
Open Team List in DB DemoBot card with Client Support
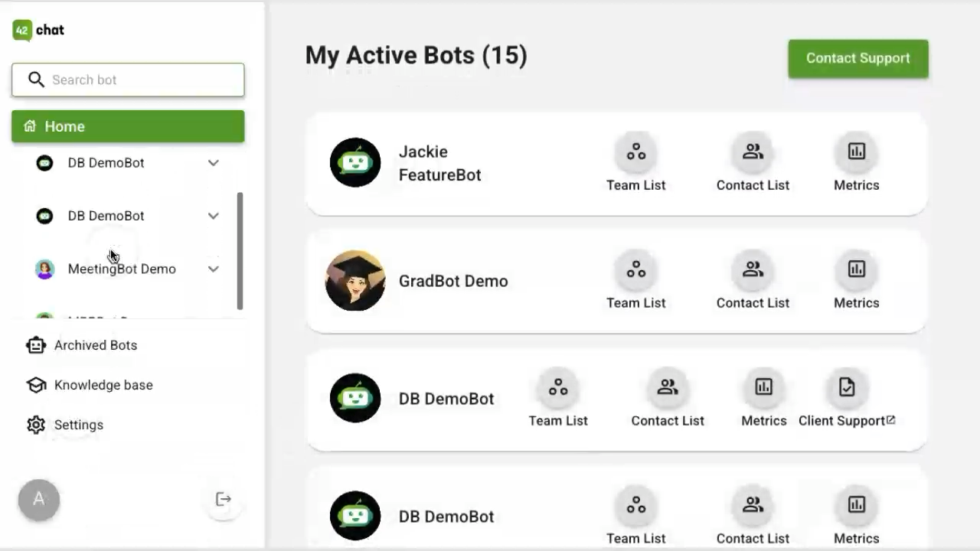(x=558, y=399)
